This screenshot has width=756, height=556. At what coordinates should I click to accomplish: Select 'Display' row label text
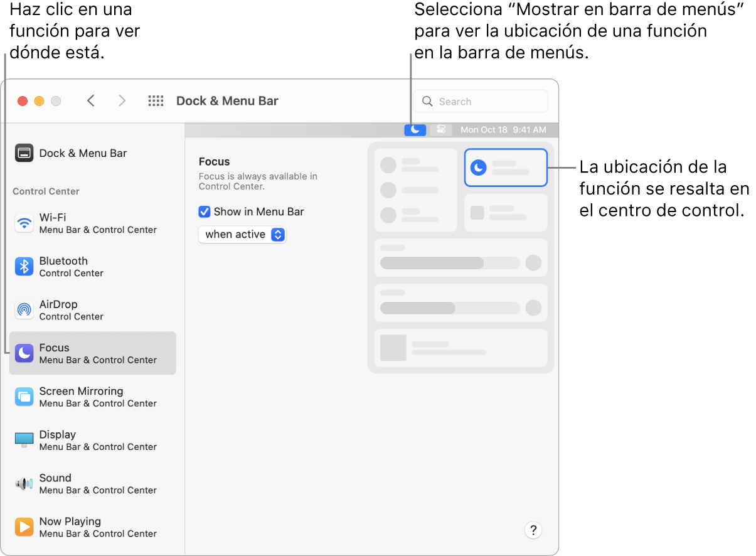58,434
